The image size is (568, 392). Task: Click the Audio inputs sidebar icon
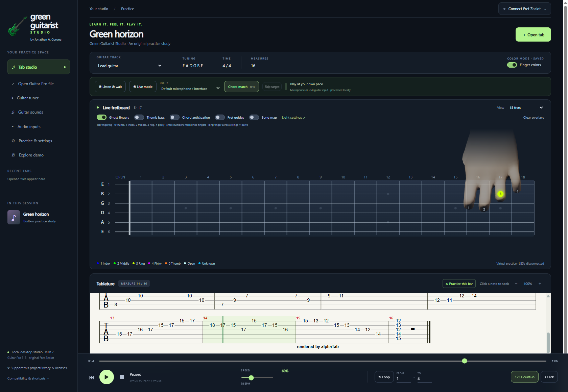click(13, 127)
